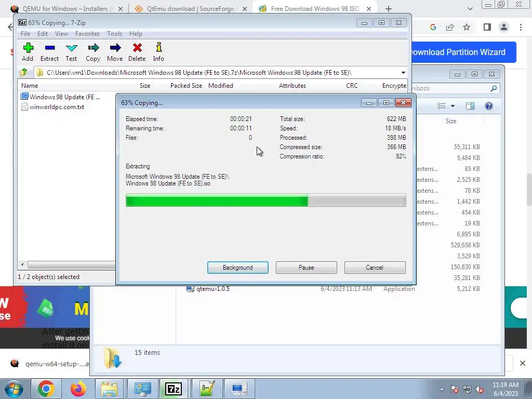Open the View menu in 7-Zip

pyautogui.click(x=61, y=34)
